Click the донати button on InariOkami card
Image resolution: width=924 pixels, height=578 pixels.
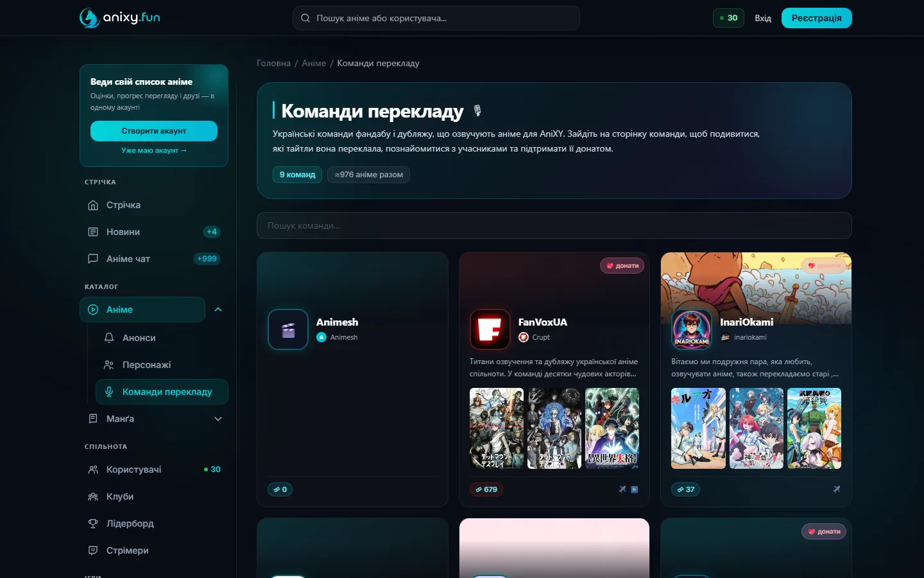click(824, 266)
